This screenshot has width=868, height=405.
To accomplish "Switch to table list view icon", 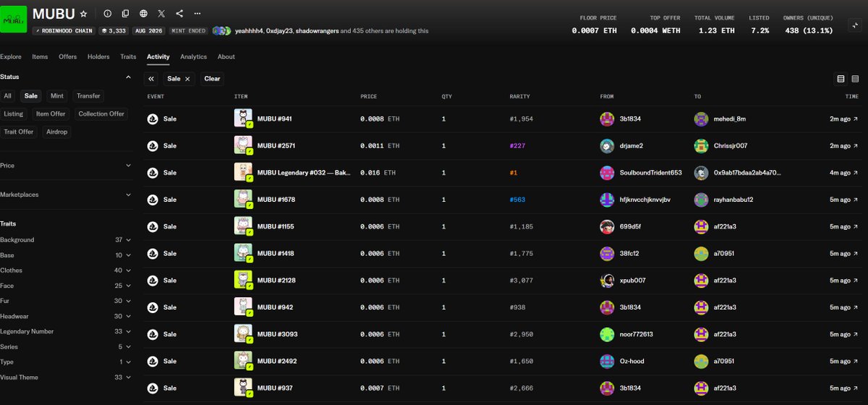I will pos(841,79).
